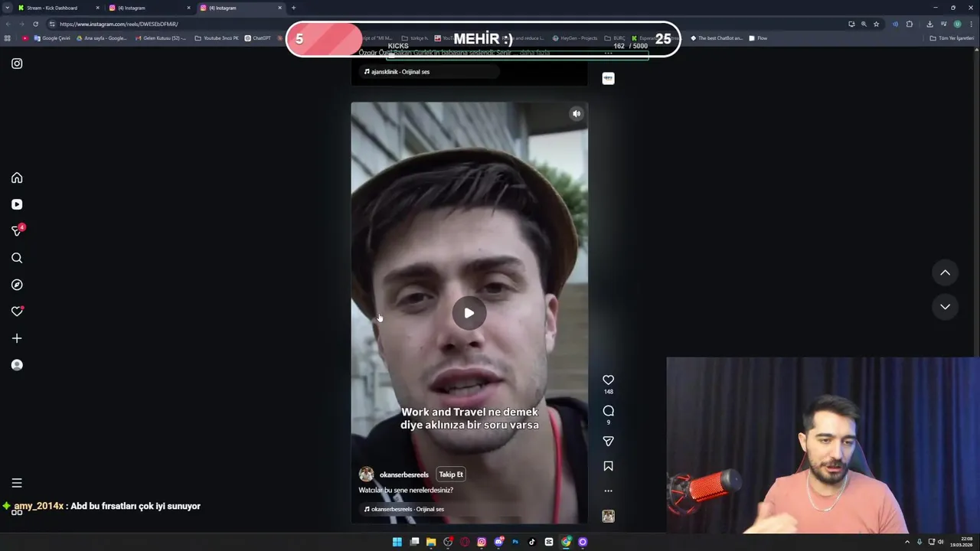980x551 pixels.
Task: Switch to the first Instagram browser tab
Action: tap(145, 8)
